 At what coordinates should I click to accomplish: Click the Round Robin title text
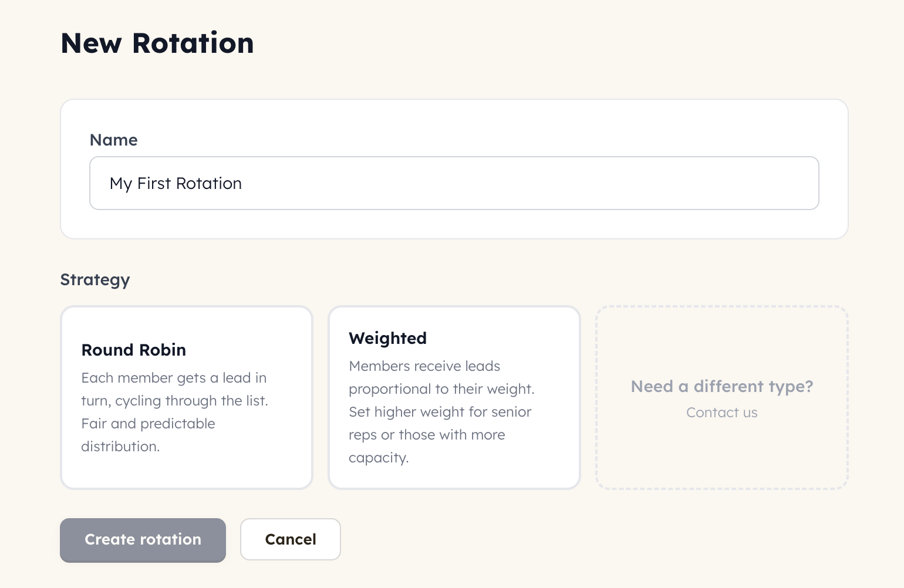coord(134,350)
